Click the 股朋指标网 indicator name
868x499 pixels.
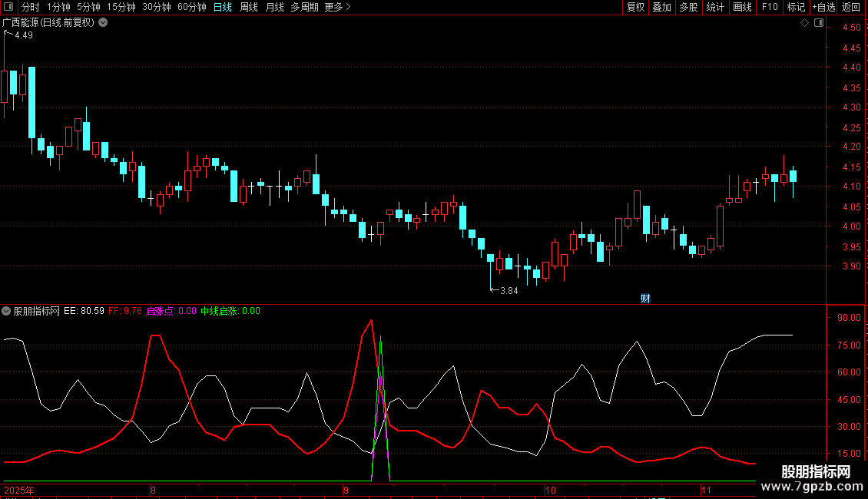pos(37,311)
